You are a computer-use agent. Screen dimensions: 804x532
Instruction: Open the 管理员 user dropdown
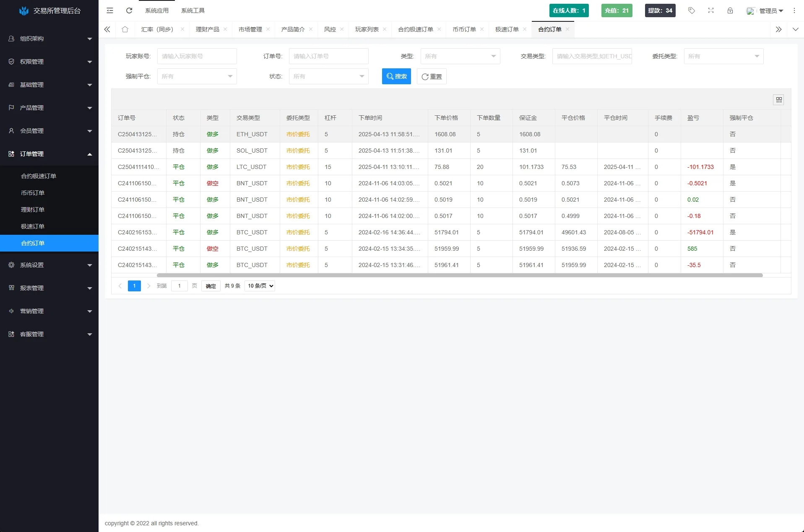click(x=768, y=10)
